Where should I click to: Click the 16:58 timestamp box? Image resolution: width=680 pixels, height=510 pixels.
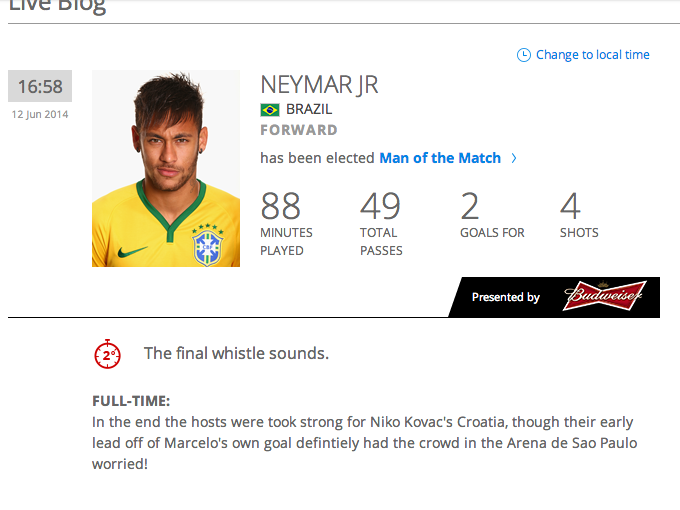tap(40, 86)
